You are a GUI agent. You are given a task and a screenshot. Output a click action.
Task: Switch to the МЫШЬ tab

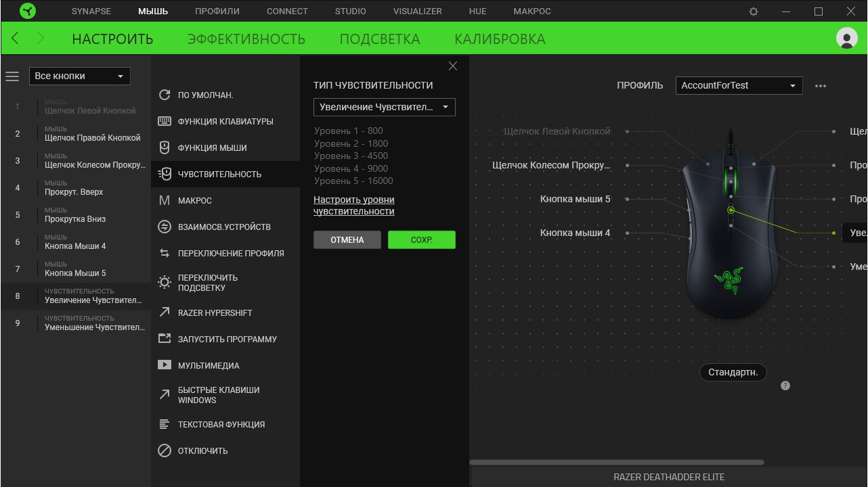coord(153,11)
